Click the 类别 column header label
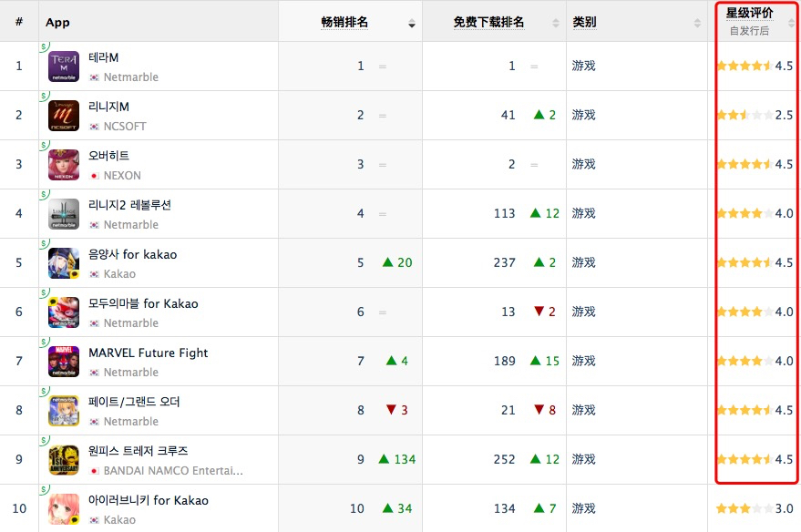Viewport: 801px width, 532px height. (x=584, y=23)
